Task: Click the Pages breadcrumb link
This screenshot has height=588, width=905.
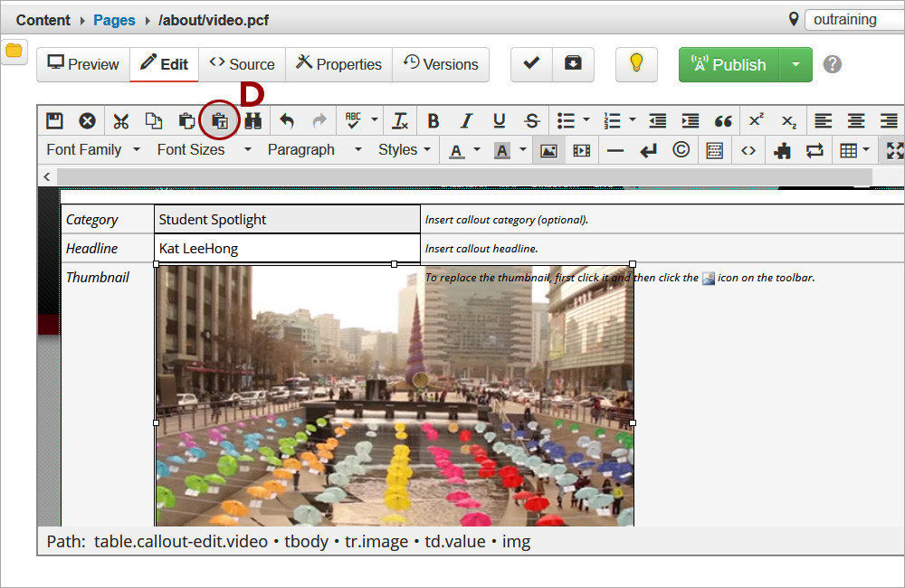Action: (x=114, y=20)
